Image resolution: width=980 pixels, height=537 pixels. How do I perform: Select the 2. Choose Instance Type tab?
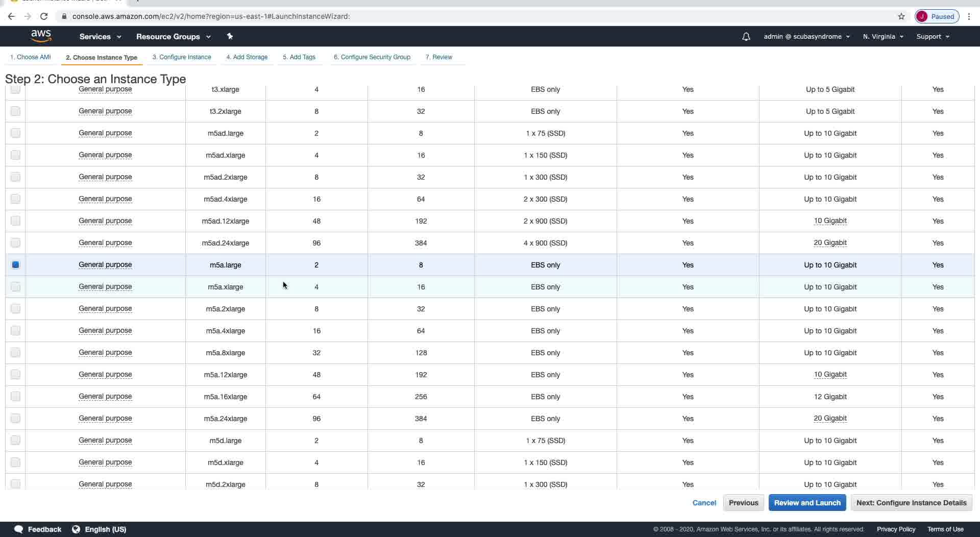(102, 57)
